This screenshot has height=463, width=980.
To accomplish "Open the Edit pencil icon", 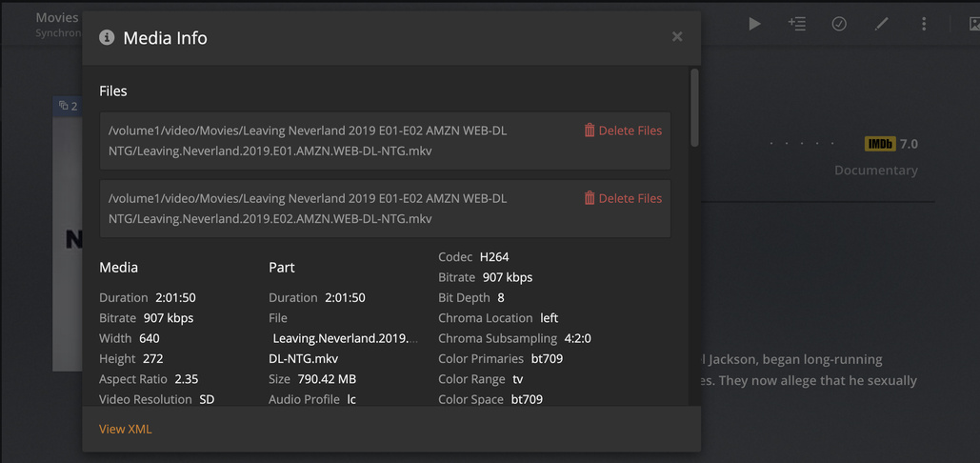I will click(882, 24).
